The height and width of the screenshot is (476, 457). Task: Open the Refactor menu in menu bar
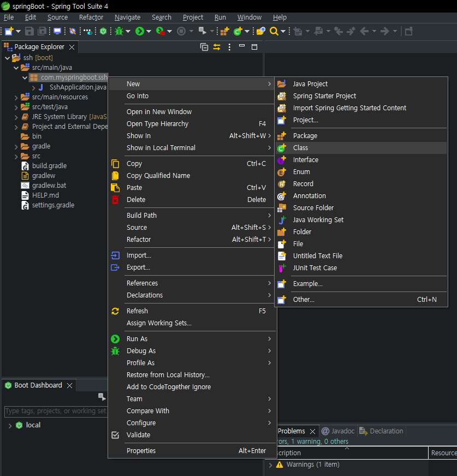tap(91, 17)
